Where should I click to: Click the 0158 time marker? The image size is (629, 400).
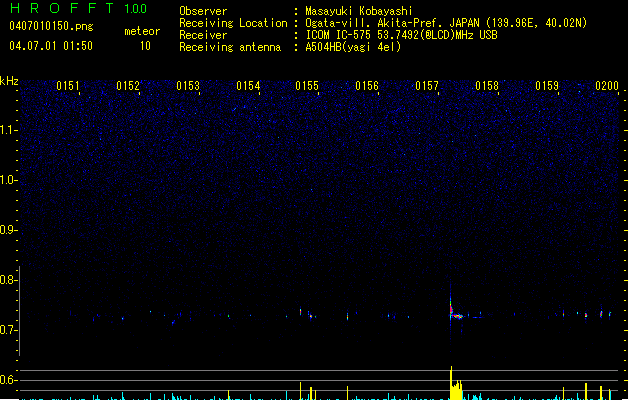click(x=487, y=86)
